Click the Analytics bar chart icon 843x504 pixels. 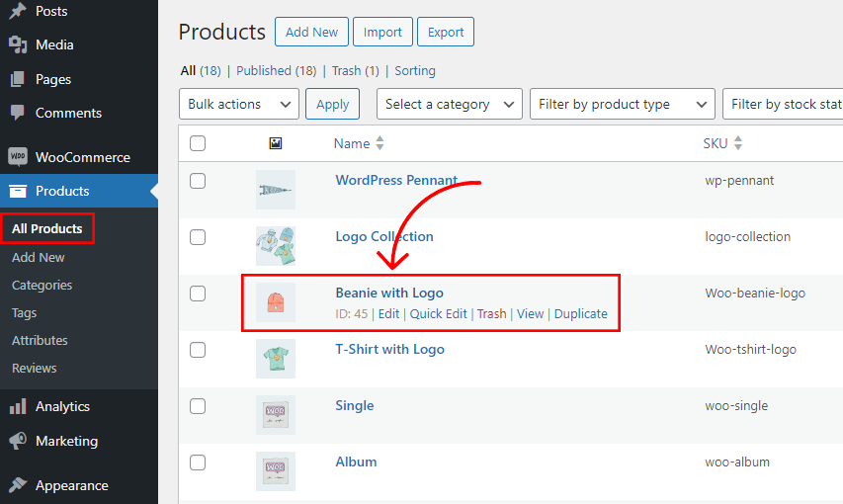click(x=18, y=406)
